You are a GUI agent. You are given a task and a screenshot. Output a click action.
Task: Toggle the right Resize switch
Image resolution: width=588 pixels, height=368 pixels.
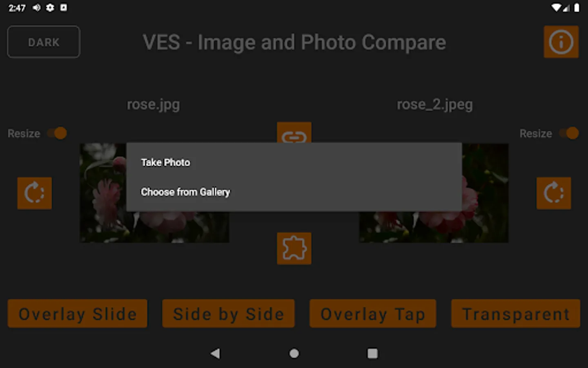(569, 133)
